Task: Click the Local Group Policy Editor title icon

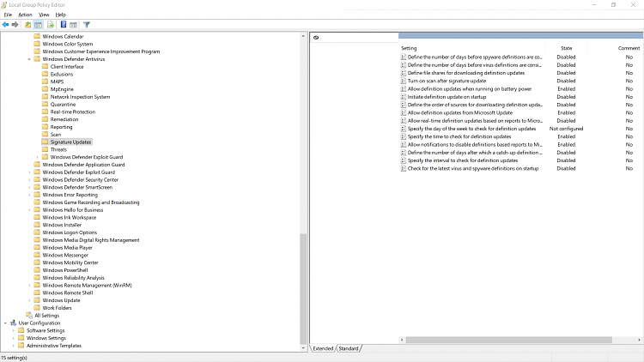Action: (x=4, y=4)
